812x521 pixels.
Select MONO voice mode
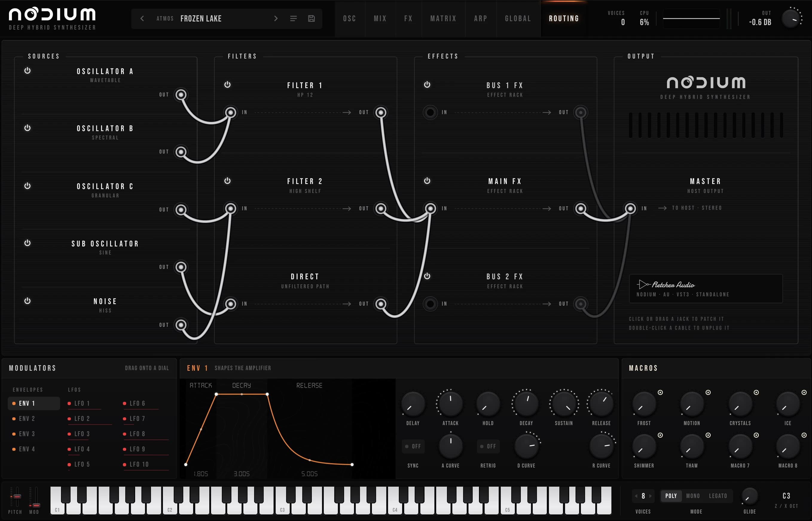pos(693,496)
